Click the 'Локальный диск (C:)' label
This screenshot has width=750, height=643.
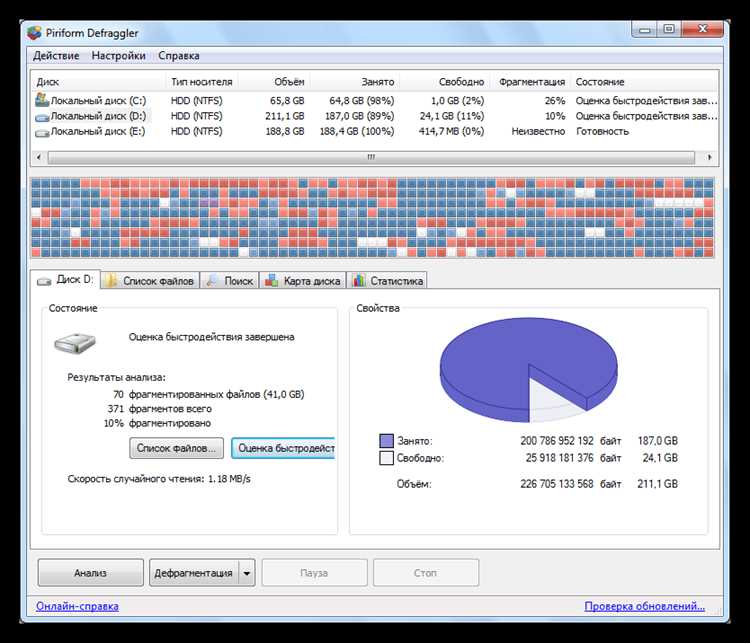pyautogui.click(x=98, y=101)
